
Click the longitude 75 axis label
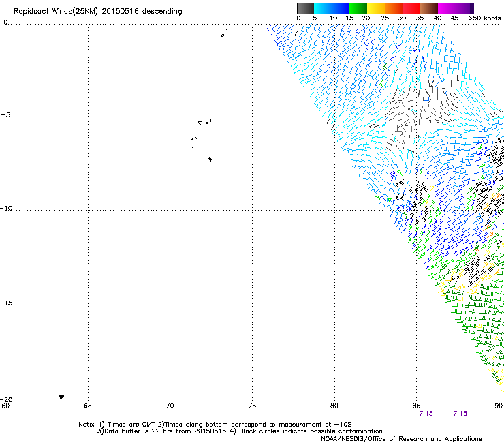click(252, 406)
